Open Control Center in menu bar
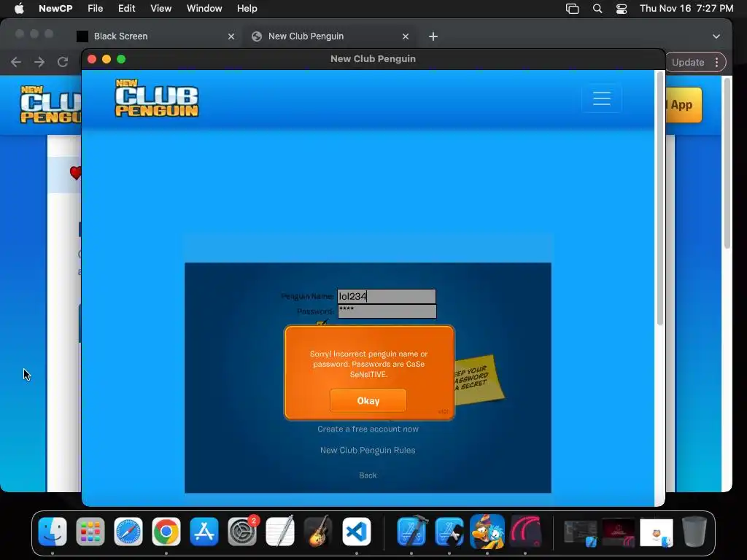This screenshot has width=747, height=560. [x=622, y=9]
